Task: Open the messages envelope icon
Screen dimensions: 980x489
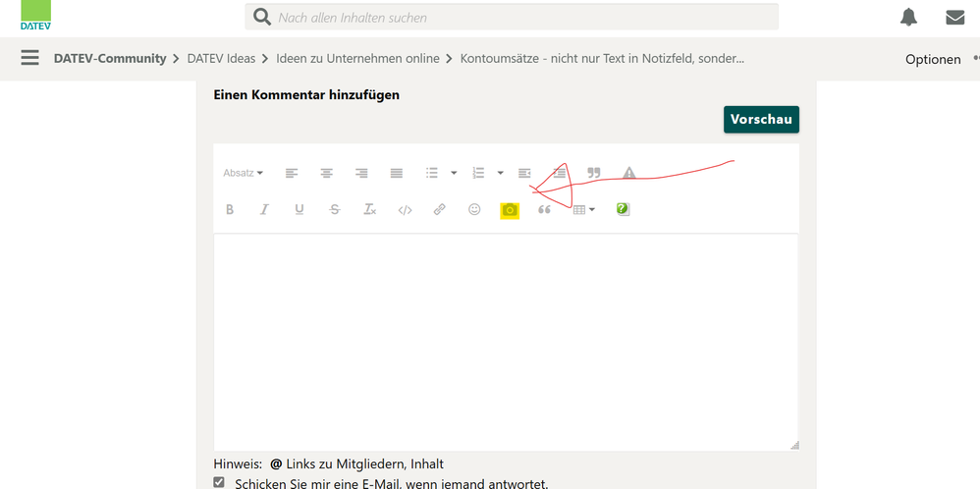Action: 954,17
